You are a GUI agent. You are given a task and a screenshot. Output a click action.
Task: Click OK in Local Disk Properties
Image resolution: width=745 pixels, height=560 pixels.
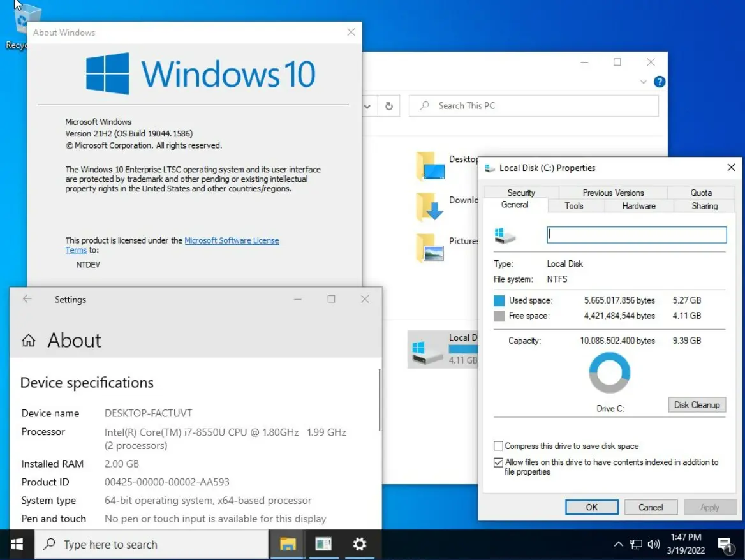click(x=591, y=507)
